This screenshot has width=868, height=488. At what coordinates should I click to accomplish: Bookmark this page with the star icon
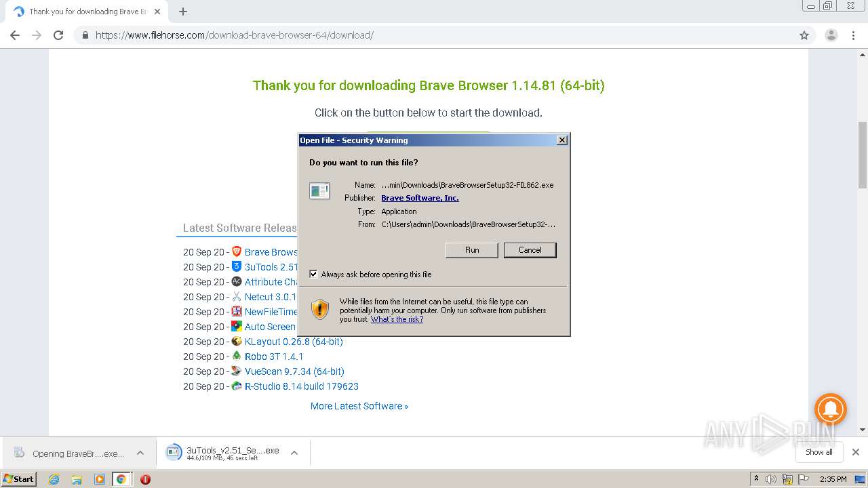[x=804, y=35]
